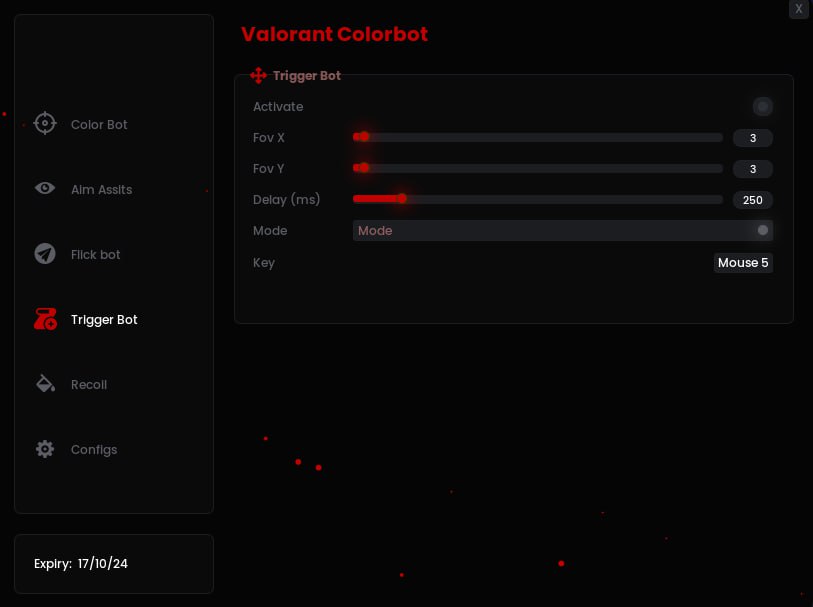This screenshot has width=813, height=607.
Task: Open the Mode dropdown
Action: click(x=550, y=231)
